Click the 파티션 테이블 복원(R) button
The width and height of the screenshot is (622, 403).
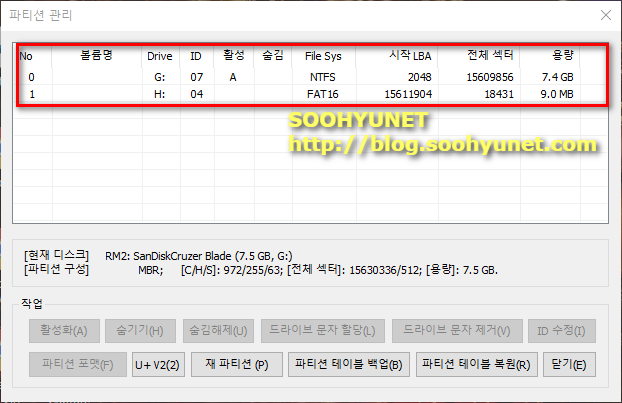477,364
